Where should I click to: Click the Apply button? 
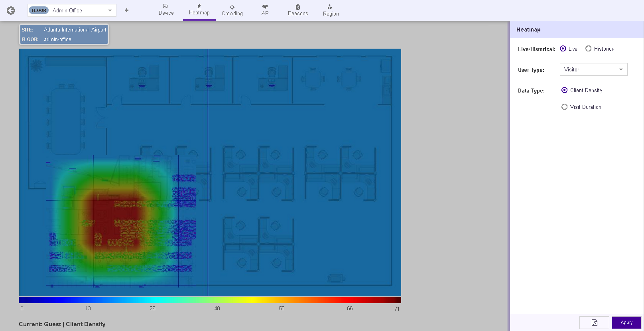[626, 323]
